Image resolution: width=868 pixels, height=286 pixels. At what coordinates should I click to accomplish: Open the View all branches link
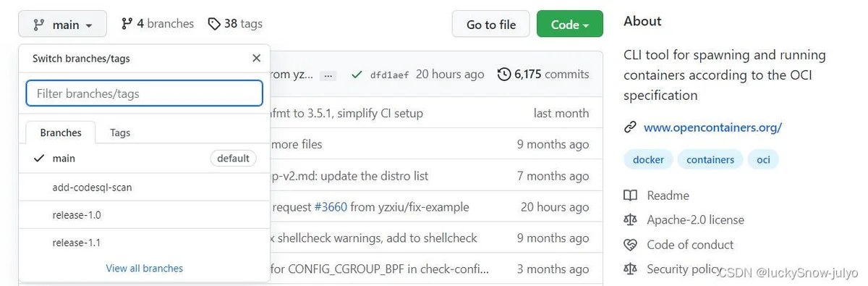click(145, 268)
